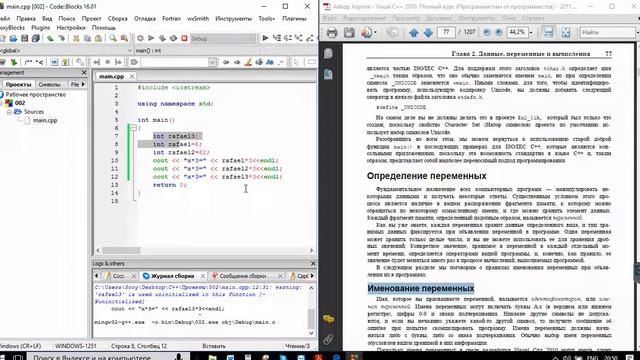Click the build log vertical scrollbar thumb

(311, 318)
